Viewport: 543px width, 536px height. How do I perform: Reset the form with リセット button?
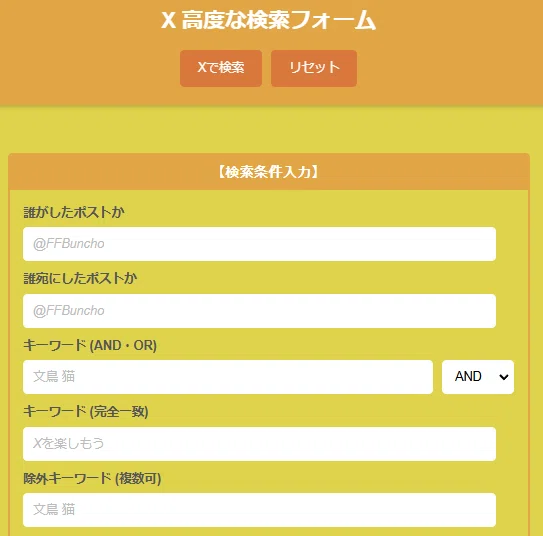coord(314,68)
